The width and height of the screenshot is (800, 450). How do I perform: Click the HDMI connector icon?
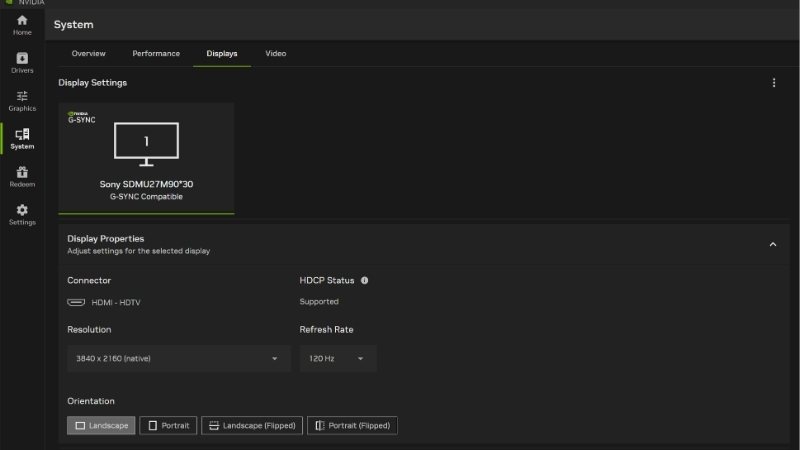click(76, 302)
